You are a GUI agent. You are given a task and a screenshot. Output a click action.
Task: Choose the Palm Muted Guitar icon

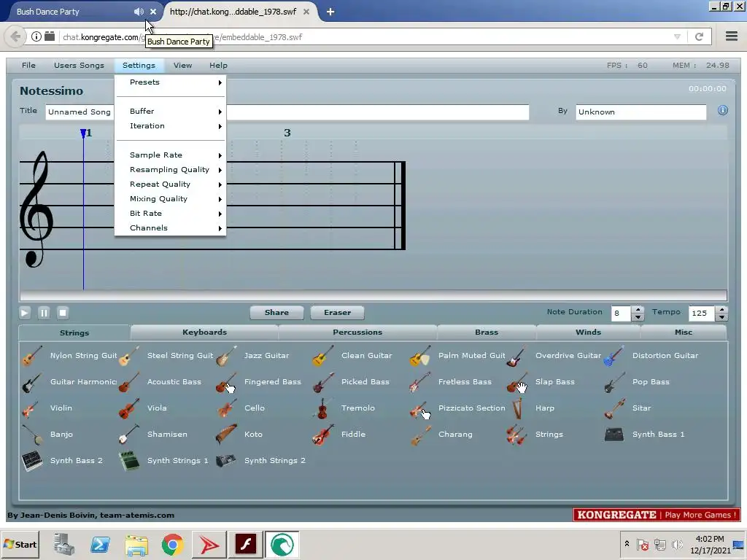[x=420, y=356]
